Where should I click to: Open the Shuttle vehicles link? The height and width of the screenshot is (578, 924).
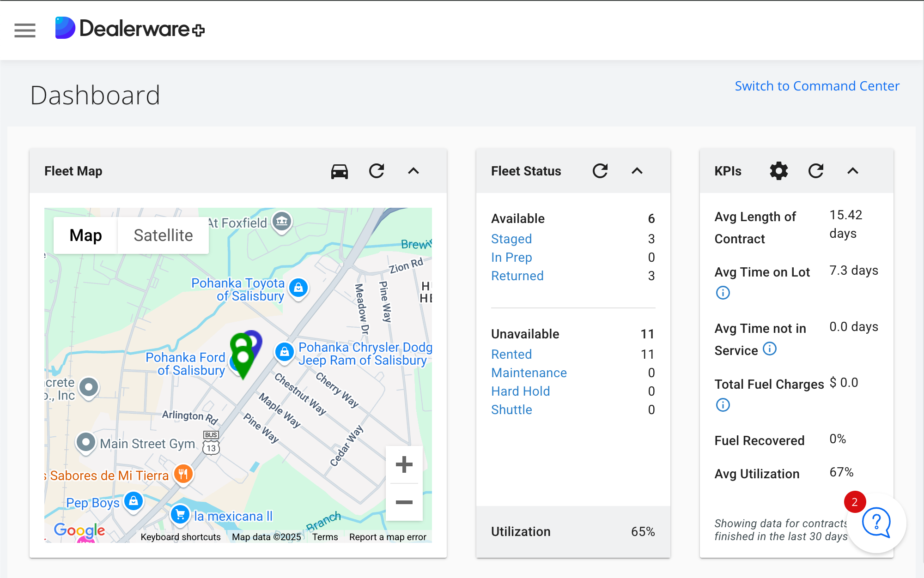(x=511, y=409)
